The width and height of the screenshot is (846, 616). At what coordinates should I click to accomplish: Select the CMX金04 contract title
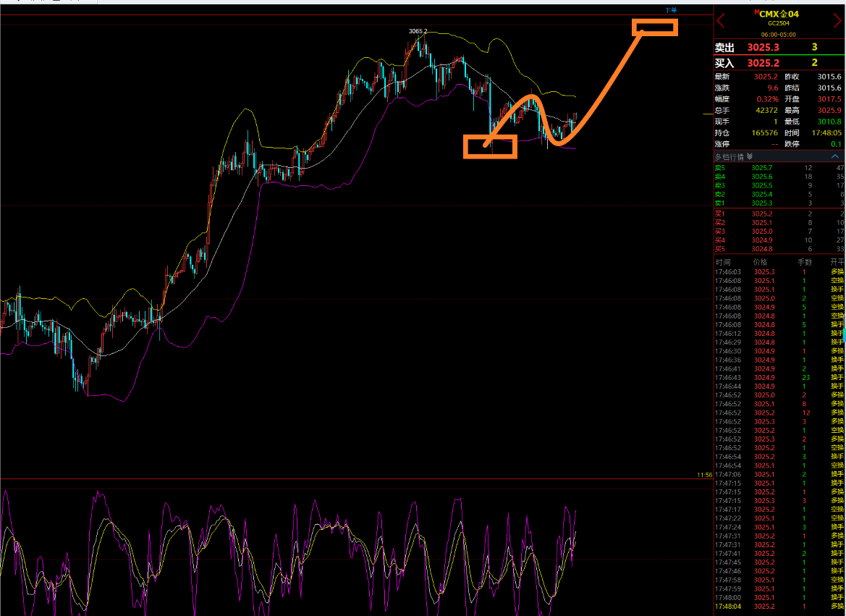point(779,14)
